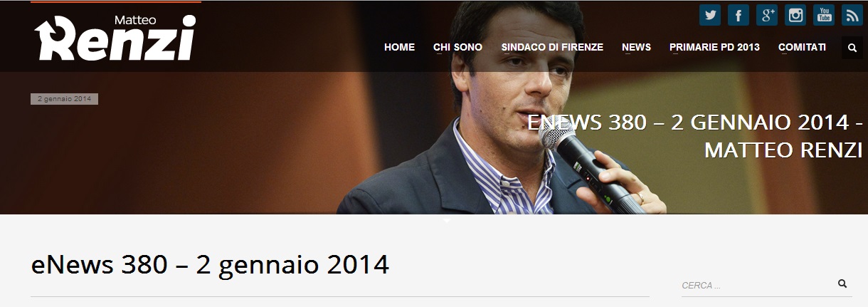This screenshot has width=868, height=307.
Task: Select the banner title ENEWS 380 text
Action: point(694,136)
